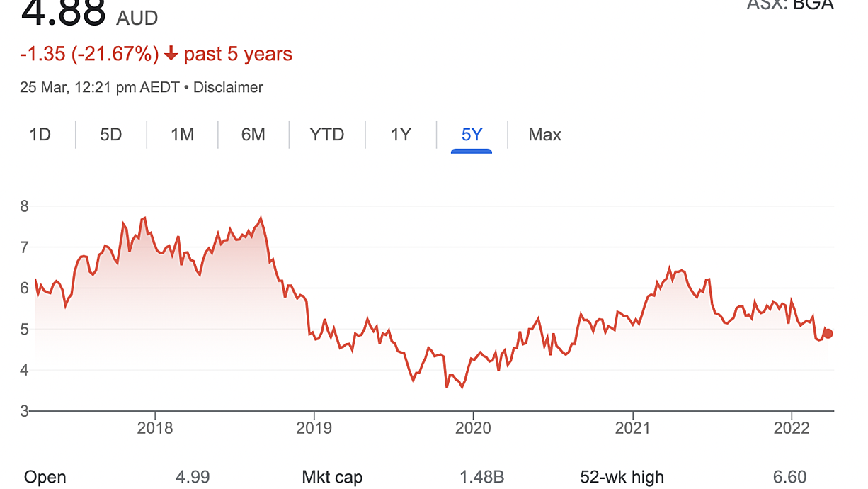The width and height of the screenshot is (868, 489).
Task: Open the Disclaimer link
Action: point(228,88)
